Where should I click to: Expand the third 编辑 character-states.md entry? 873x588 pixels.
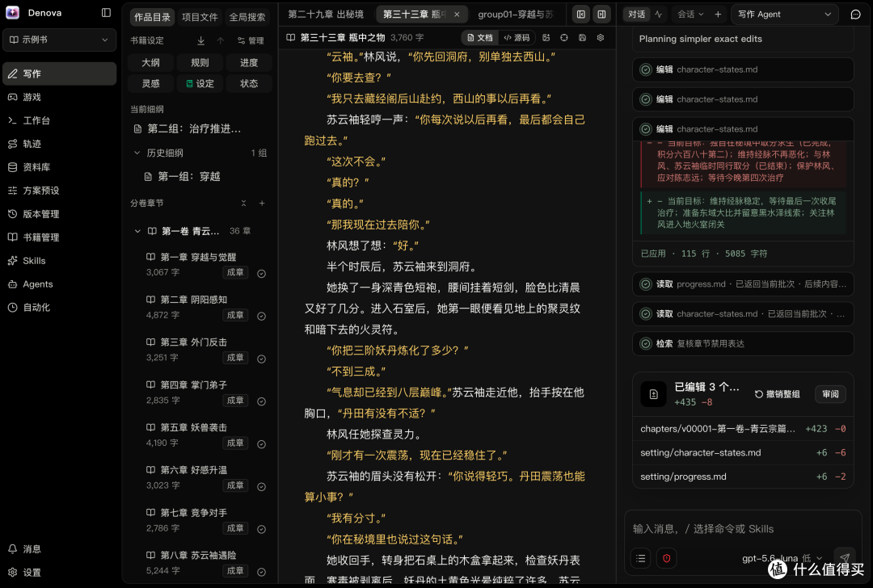[x=743, y=129]
